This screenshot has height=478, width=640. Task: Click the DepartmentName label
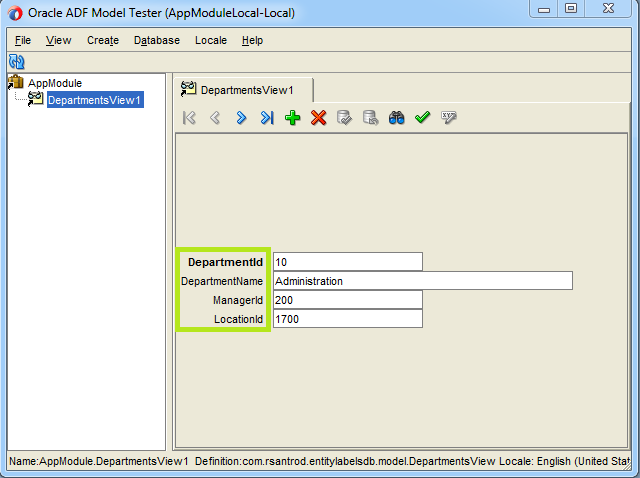[x=222, y=281]
